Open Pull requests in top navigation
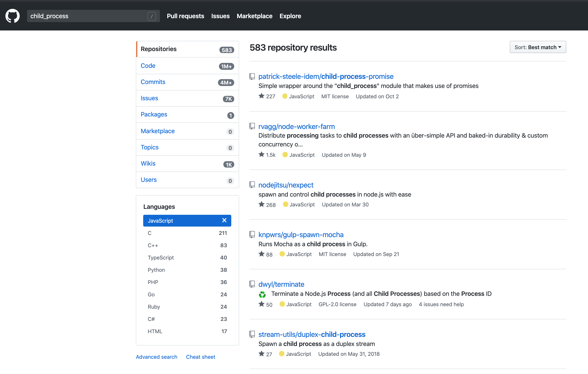This screenshot has width=588, height=374. (185, 16)
